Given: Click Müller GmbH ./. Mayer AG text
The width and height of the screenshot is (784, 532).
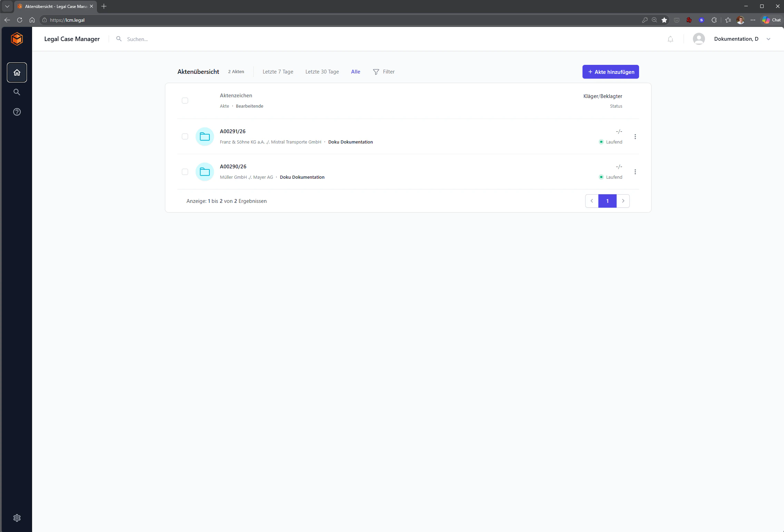Looking at the screenshot, I should pos(246,177).
